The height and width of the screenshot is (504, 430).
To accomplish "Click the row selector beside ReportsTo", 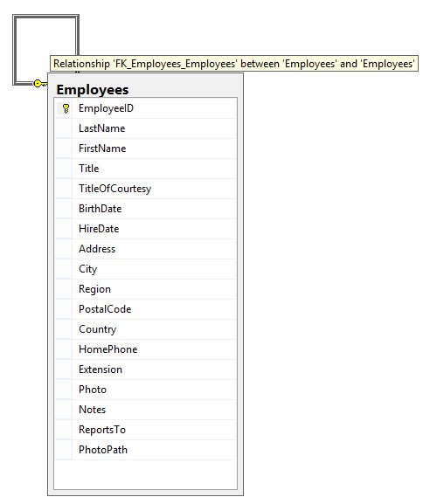I will coord(63,430).
